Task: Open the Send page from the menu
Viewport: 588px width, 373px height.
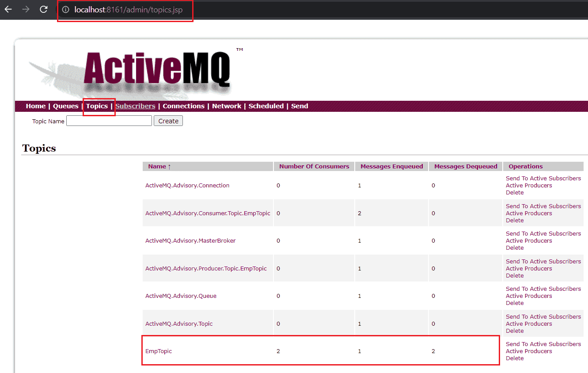Action: 300,106
